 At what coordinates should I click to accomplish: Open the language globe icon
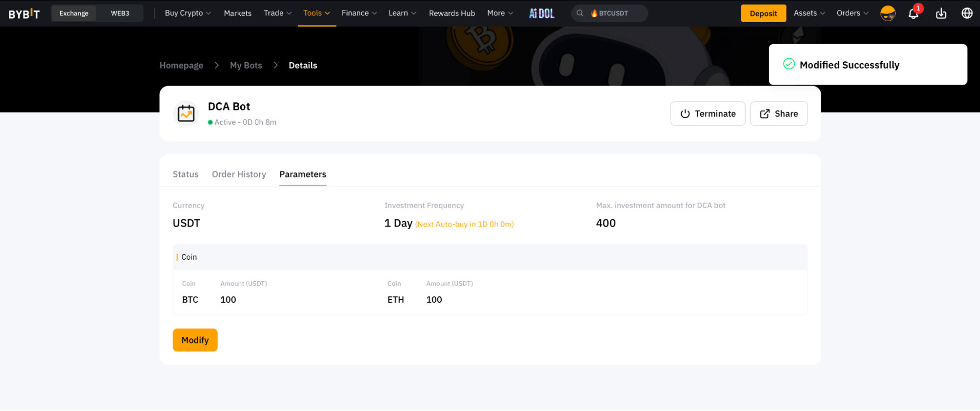(x=967, y=13)
